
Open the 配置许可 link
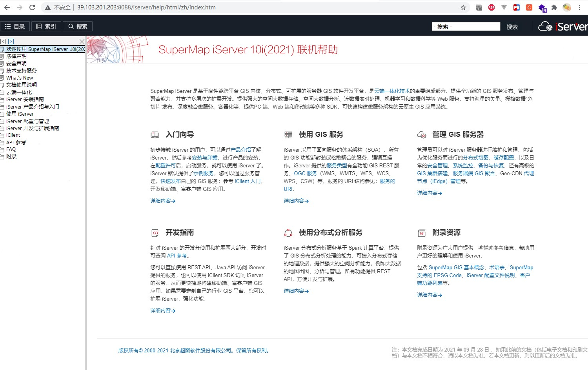(166, 165)
